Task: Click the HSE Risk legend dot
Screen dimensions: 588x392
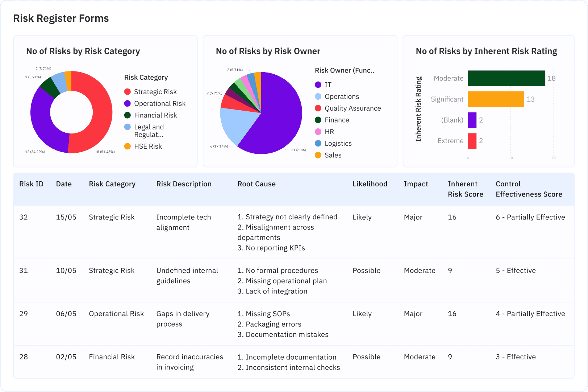Action: click(127, 146)
